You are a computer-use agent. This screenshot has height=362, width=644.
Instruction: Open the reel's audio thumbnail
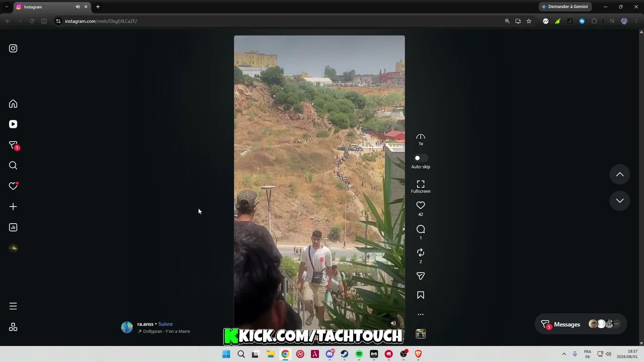click(x=421, y=334)
